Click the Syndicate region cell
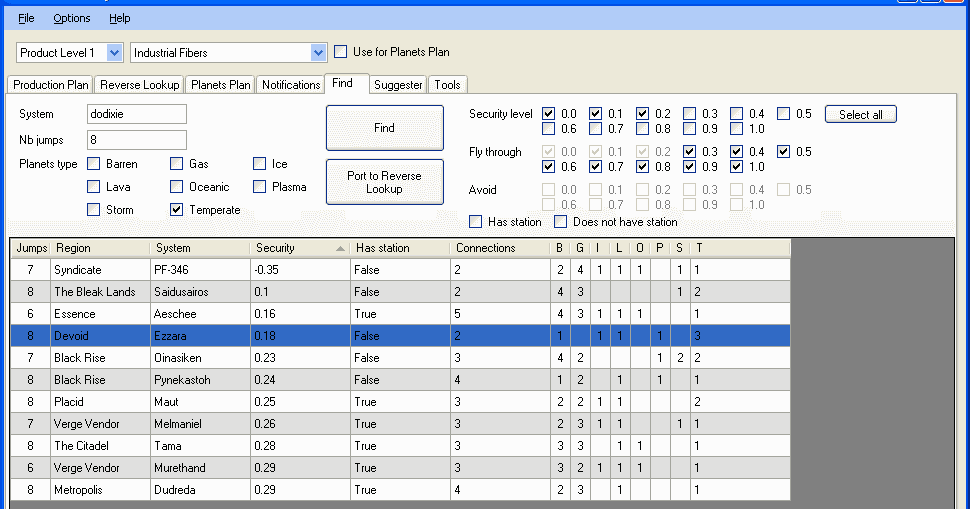Viewport: 970px width, 509px height. click(x=100, y=270)
